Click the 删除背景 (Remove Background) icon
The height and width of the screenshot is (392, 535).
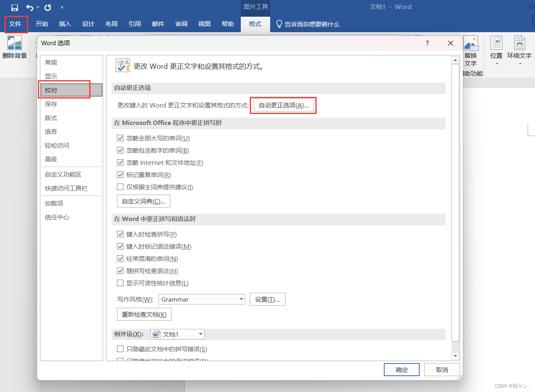[x=15, y=42]
